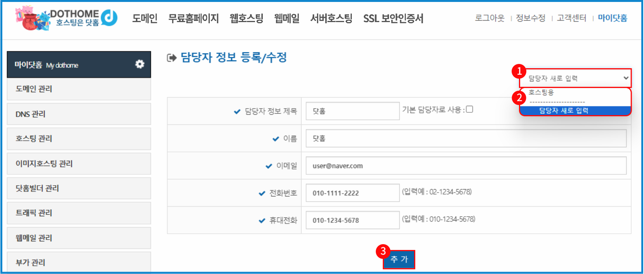Screen dimensions: 644x274
Task: Click the 추 가 button
Action: point(399,259)
